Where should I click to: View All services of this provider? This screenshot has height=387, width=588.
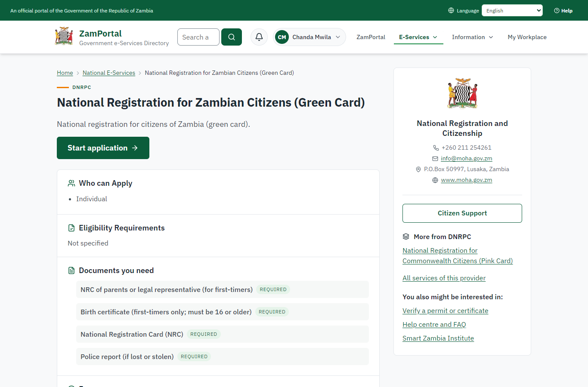[444, 278]
